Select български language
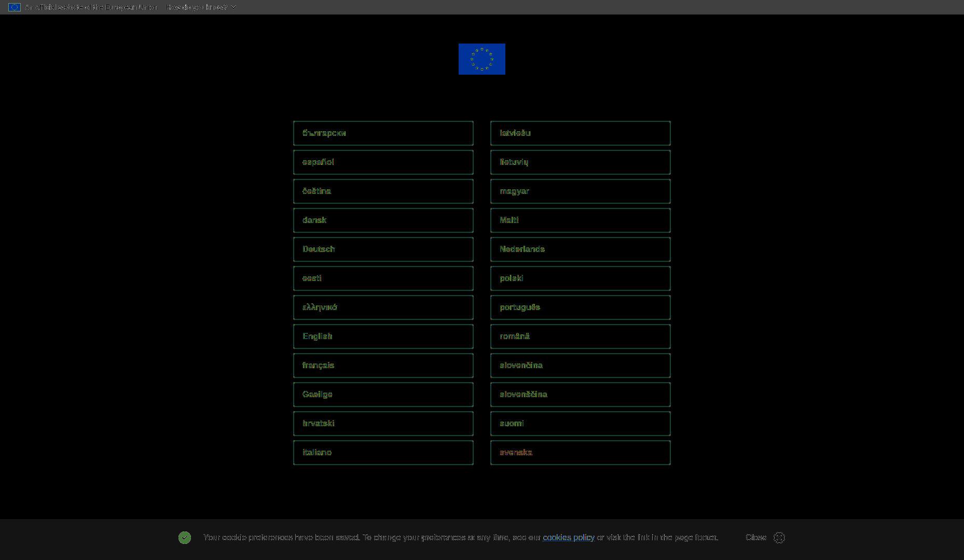Screen dimensions: 964x560 (x=383, y=133)
